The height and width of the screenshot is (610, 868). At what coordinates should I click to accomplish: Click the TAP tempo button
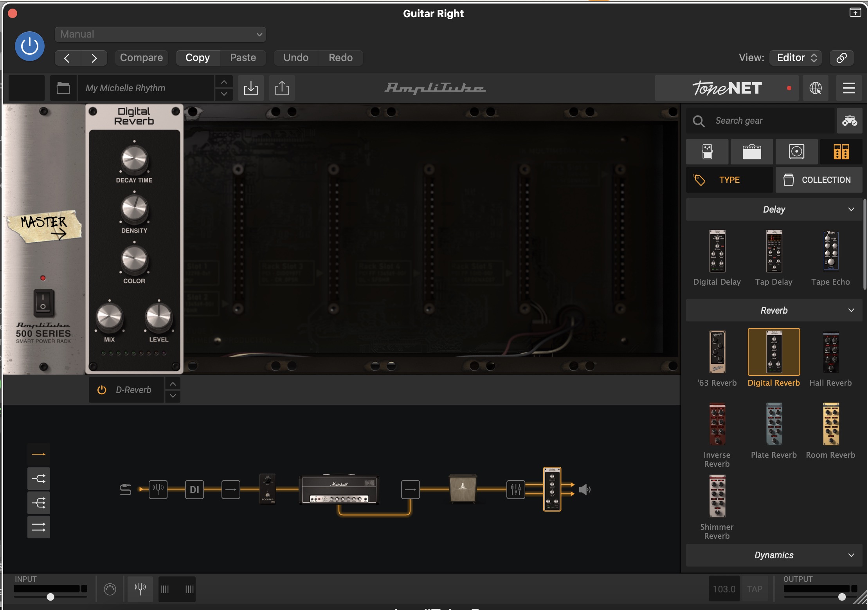(755, 589)
